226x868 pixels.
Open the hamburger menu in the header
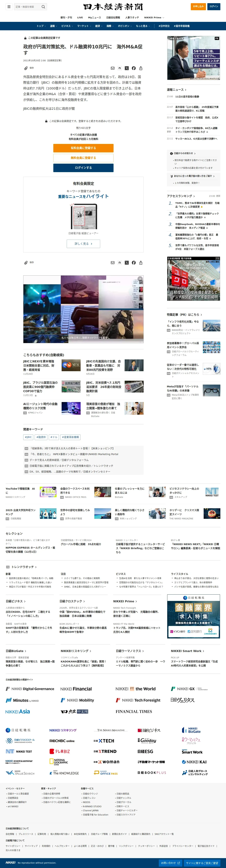pos(9,6)
